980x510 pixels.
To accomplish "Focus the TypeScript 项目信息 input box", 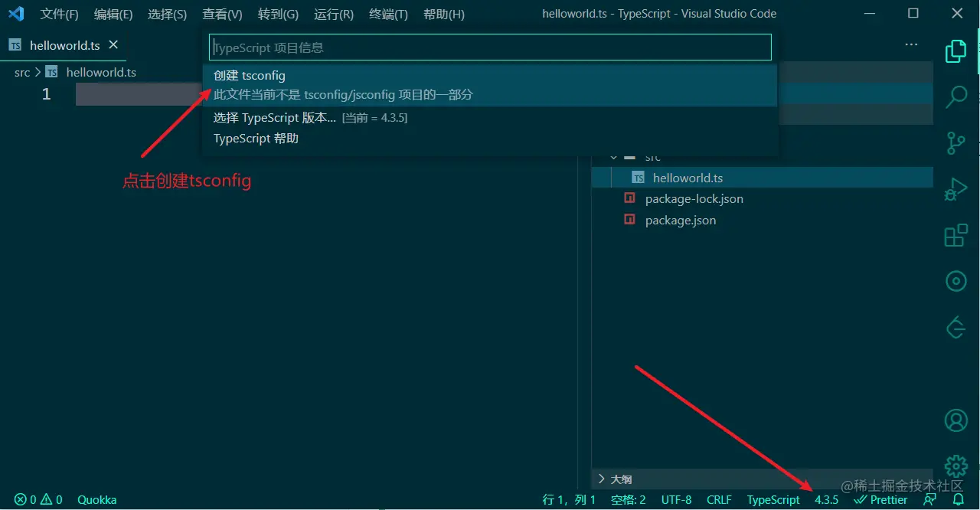I will [490, 47].
